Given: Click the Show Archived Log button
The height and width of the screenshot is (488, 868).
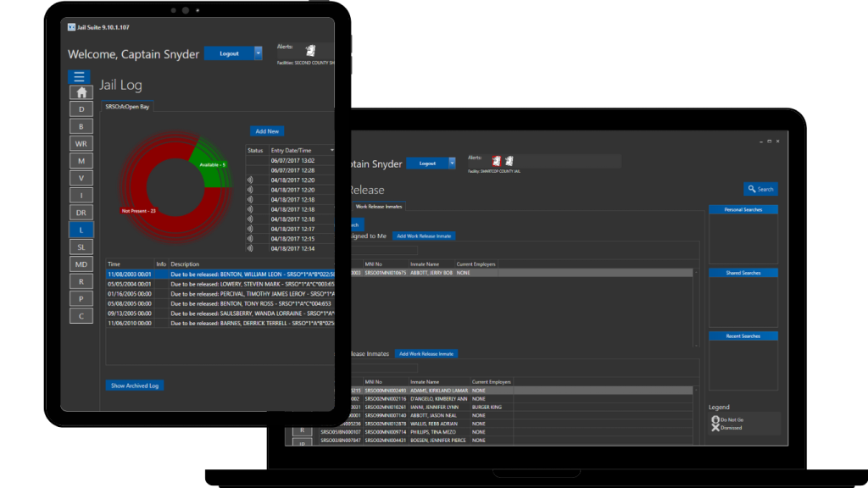Looking at the screenshot, I should pos(134,385).
